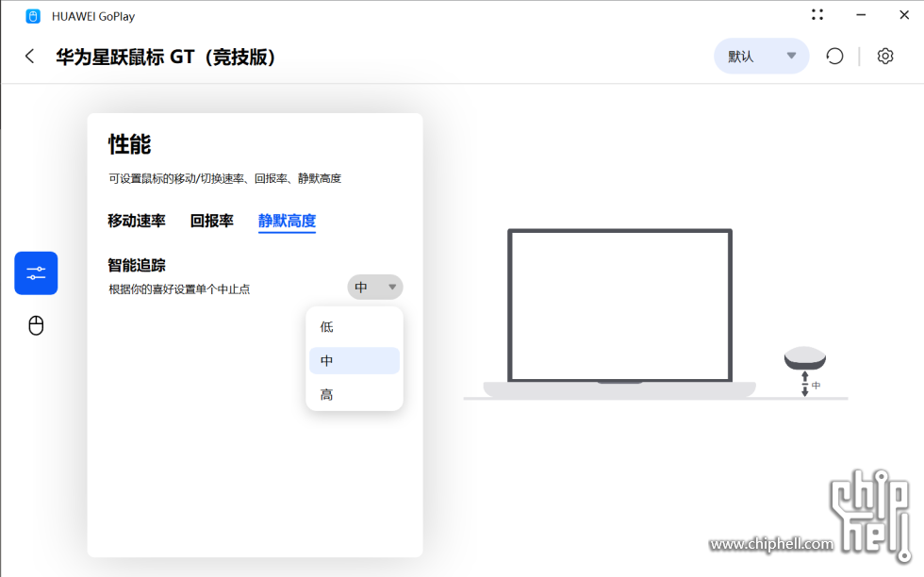Viewport: 924px width, 577px height.
Task: Click the laptop illustration screen
Action: 620,305
